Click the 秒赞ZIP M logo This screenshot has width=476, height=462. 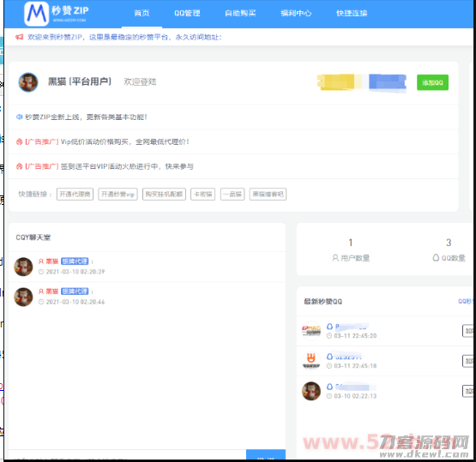pyautogui.click(x=36, y=14)
